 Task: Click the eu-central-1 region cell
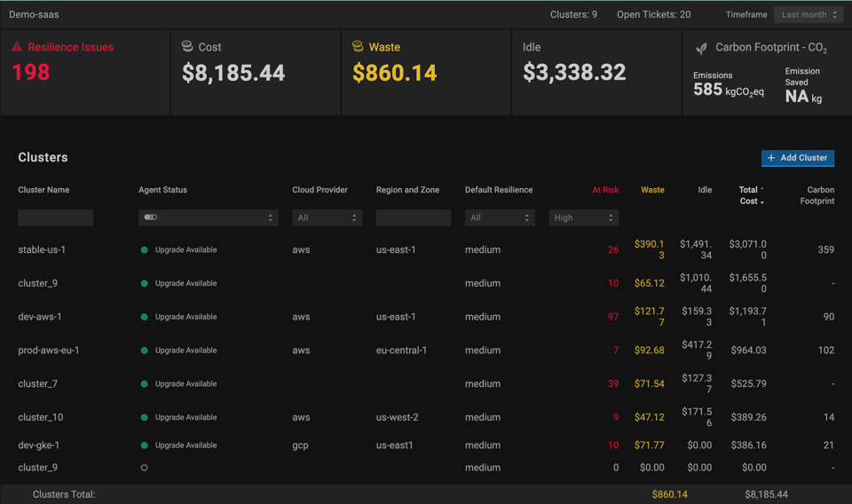[401, 350]
